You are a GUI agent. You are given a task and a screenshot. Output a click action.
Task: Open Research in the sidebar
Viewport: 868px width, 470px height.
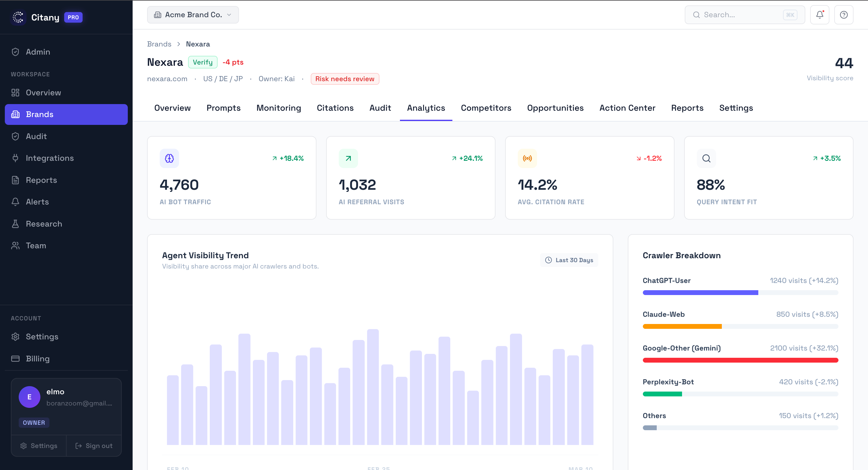coord(44,224)
